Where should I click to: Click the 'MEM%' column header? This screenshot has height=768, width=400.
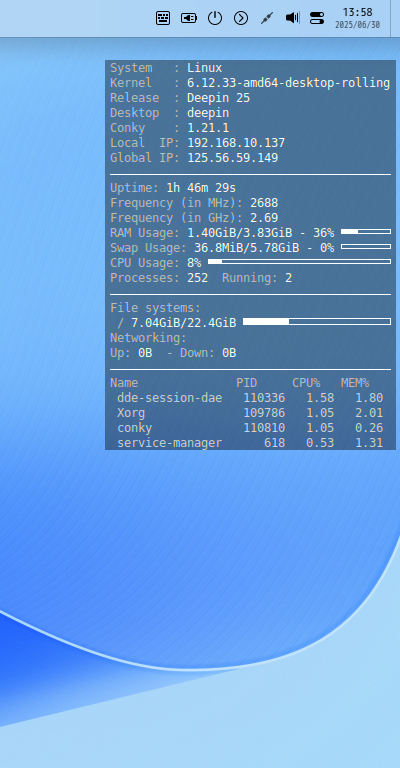click(355, 383)
